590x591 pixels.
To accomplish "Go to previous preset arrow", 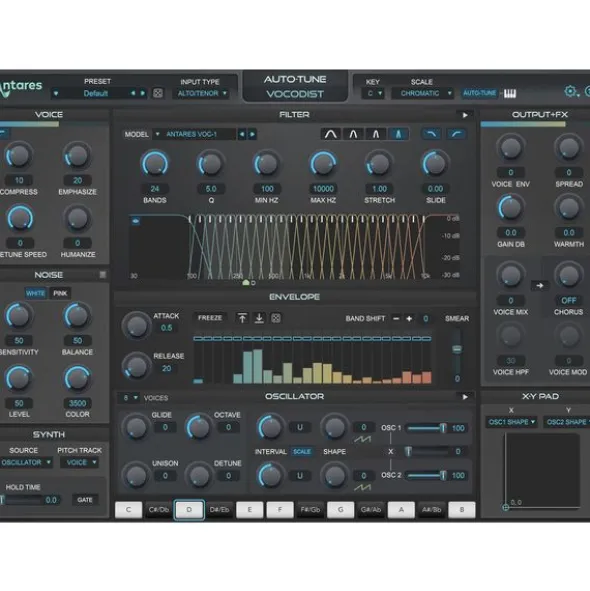I will click(133, 93).
